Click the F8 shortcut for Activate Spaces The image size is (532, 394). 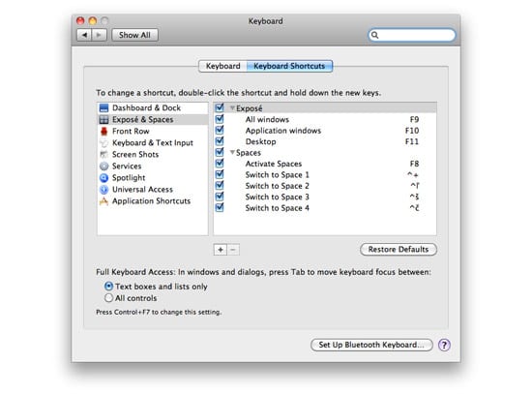click(x=414, y=164)
